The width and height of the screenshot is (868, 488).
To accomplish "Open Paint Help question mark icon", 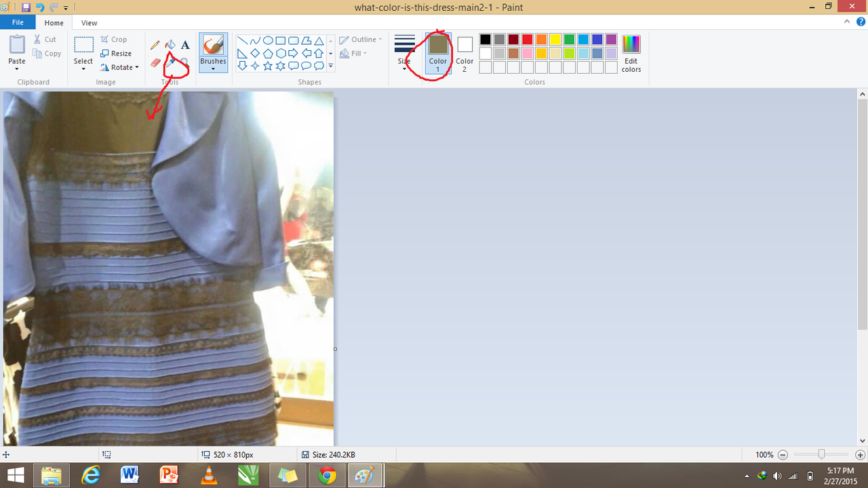I will (x=861, y=22).
